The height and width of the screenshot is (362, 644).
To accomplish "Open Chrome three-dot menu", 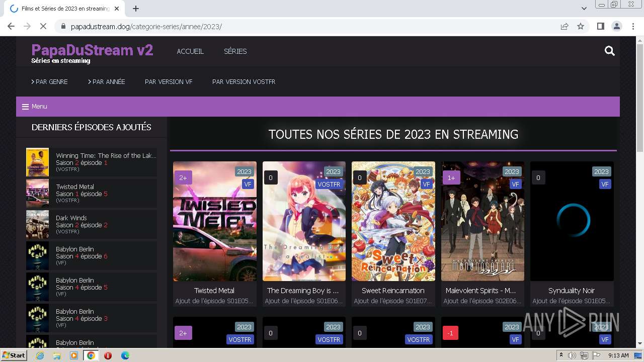I will (x=633, y=26).
